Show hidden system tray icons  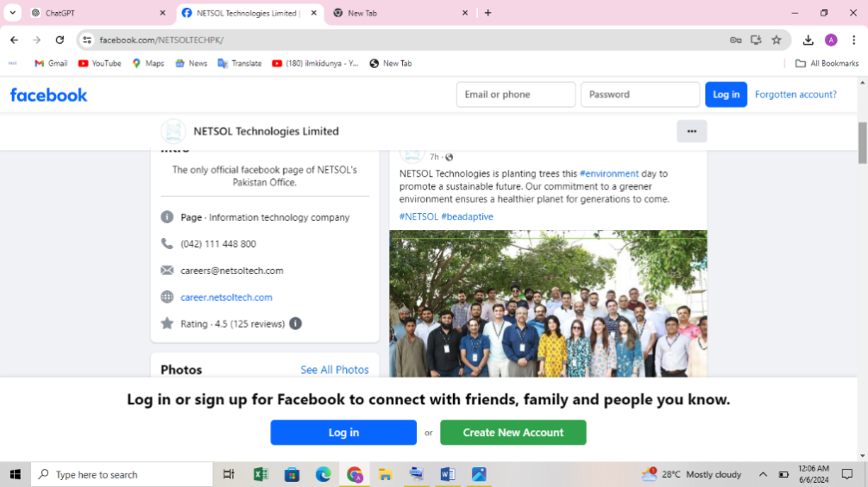[763, 474]
